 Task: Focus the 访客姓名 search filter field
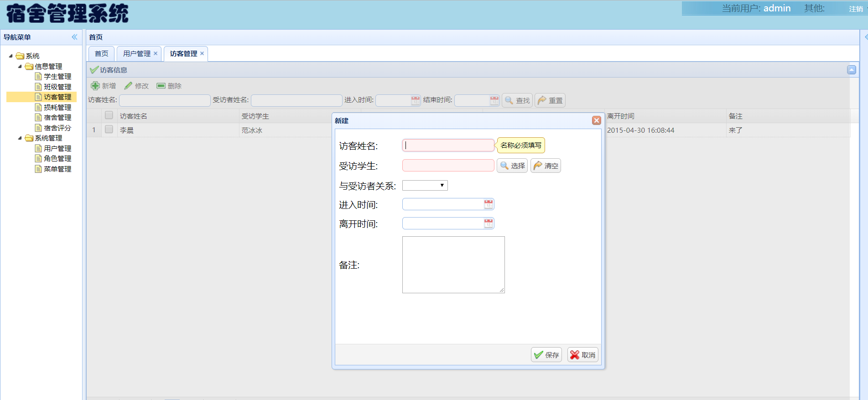pos(165,100)
